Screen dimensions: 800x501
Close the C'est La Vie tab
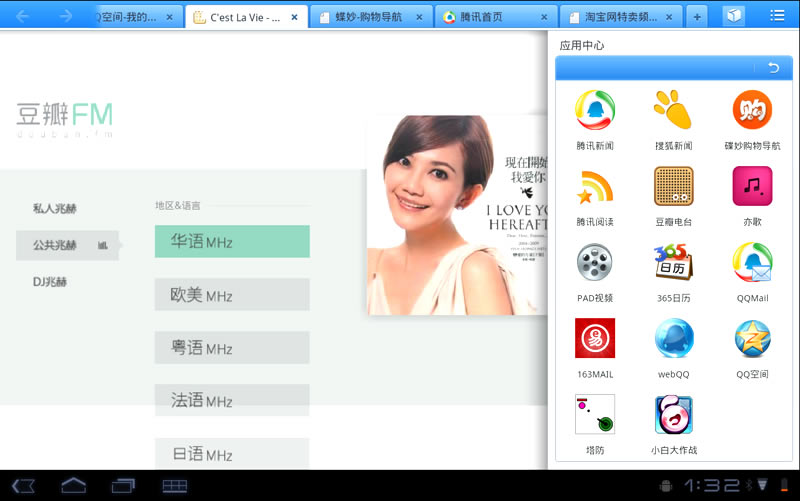pyautogui.click(x=294, y=17)
